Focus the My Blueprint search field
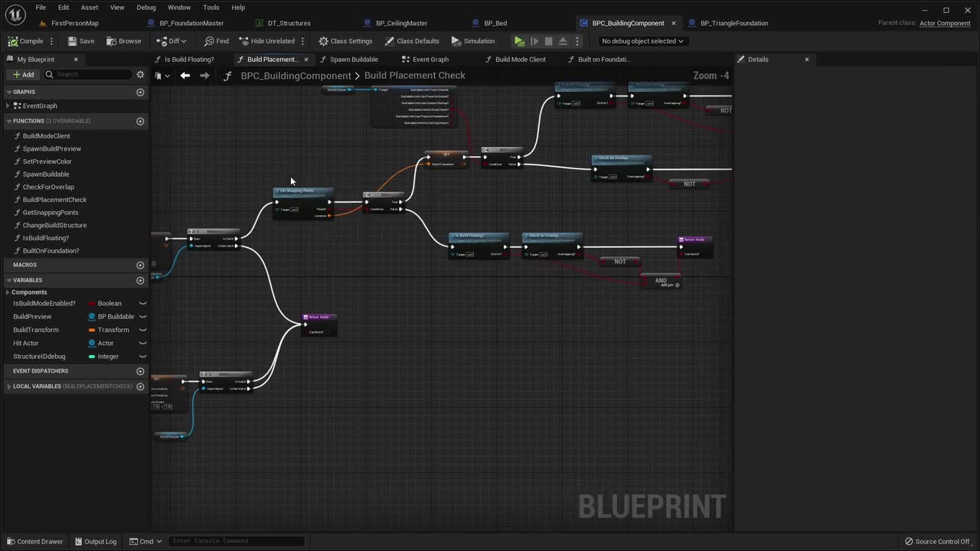Image resolution: width=980 pixels, height=551 pixels. point(88,74)
